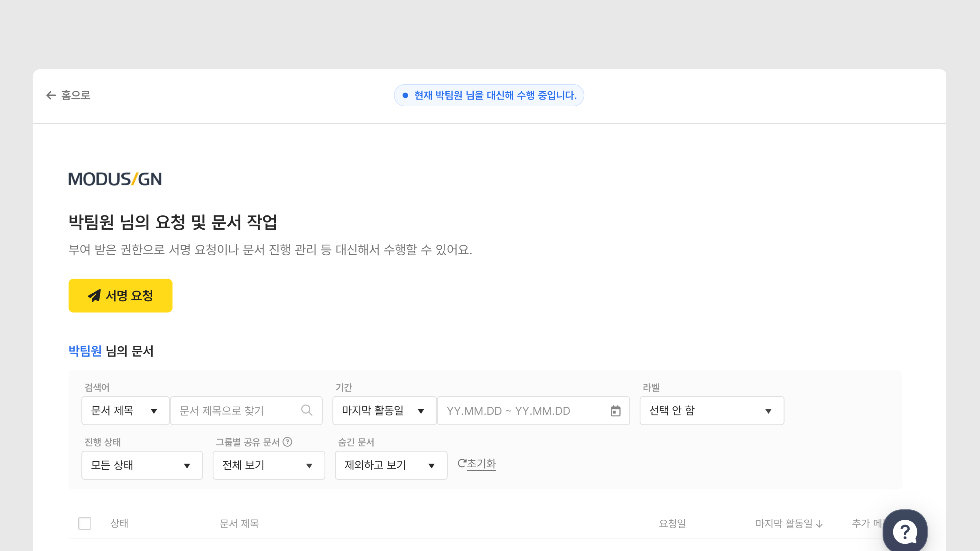The image size is (980, 551).
Task: Click the 상태 column header
Action: click(119, 523)
